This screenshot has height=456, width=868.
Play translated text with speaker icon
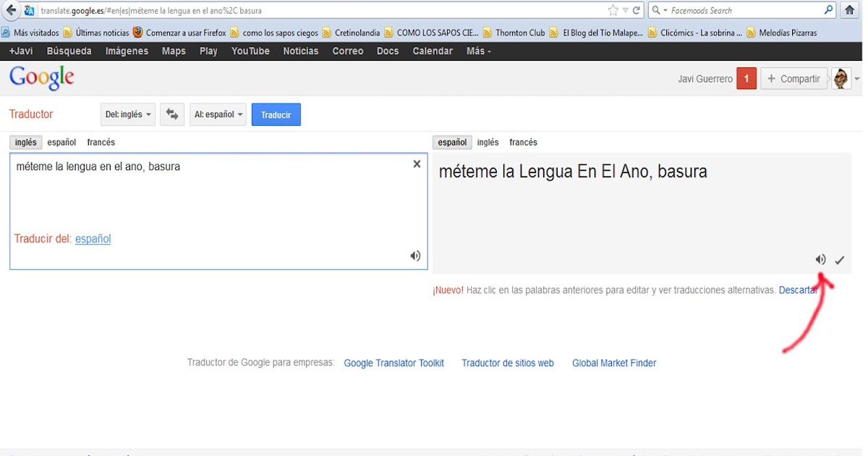pos(820,259)
